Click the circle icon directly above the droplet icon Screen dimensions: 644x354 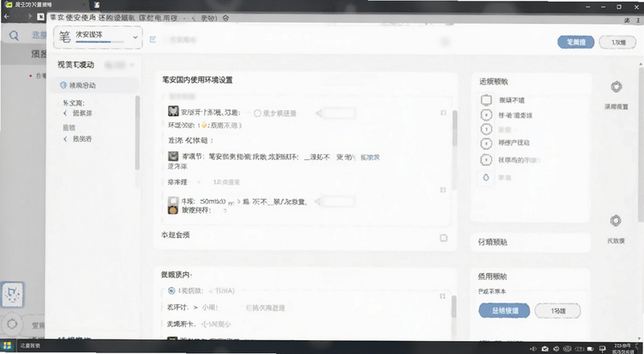point(486,160)
